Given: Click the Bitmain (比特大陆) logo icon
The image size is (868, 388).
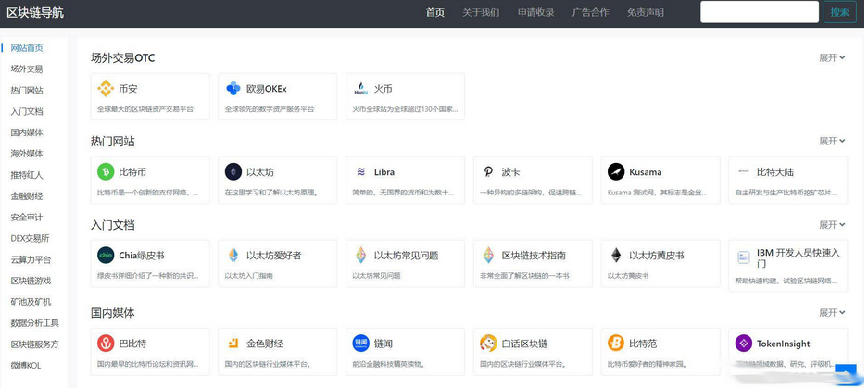Looking at the screenshot, I should click(x=744, y=172).
